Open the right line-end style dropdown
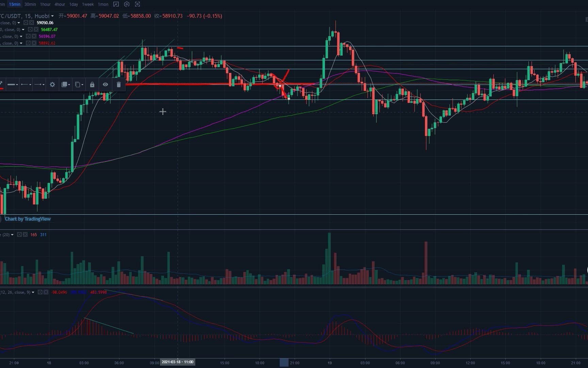The height and width of the screenshot is (368, 588). click(39, 85)
